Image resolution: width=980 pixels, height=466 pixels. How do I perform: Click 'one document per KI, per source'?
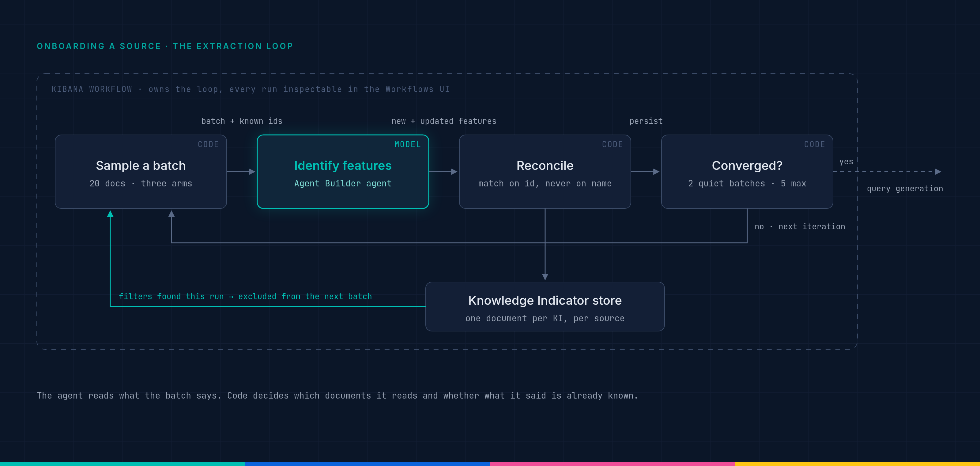point(545,318)
